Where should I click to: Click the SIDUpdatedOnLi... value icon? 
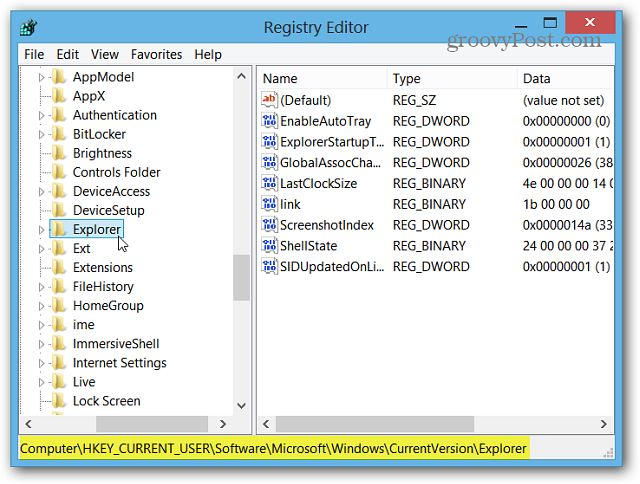269,266
